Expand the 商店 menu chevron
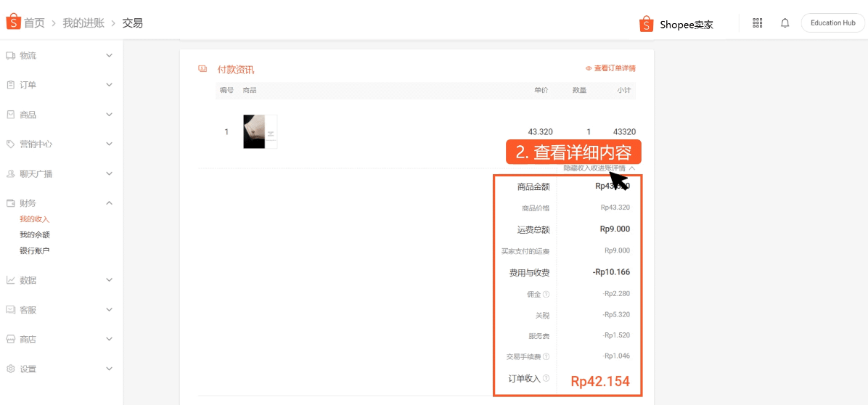868x405 pixels. coord(109,339)
